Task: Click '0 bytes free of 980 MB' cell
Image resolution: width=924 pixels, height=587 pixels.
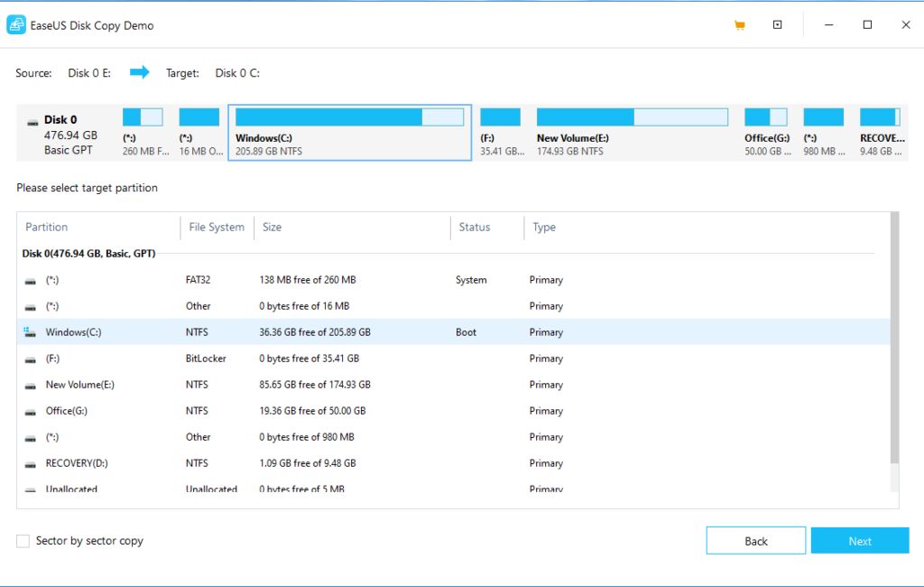Action: (x=307, y=437)
